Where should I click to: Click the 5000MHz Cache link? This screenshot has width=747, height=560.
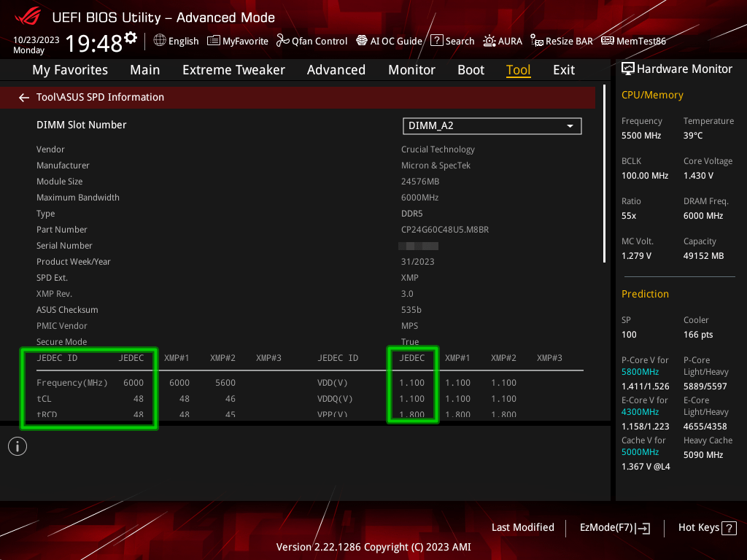[640, 452]
